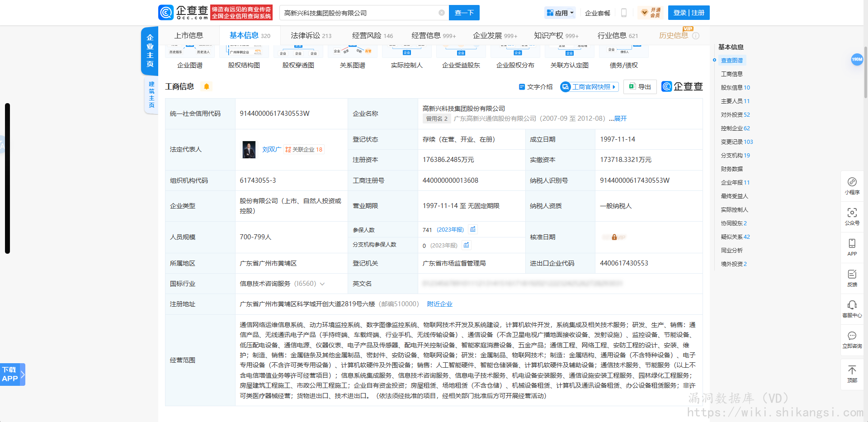Click the locked 核准日期 VIP icon
The height and width of the screenshot is (422, 868).
click(614, 237)
